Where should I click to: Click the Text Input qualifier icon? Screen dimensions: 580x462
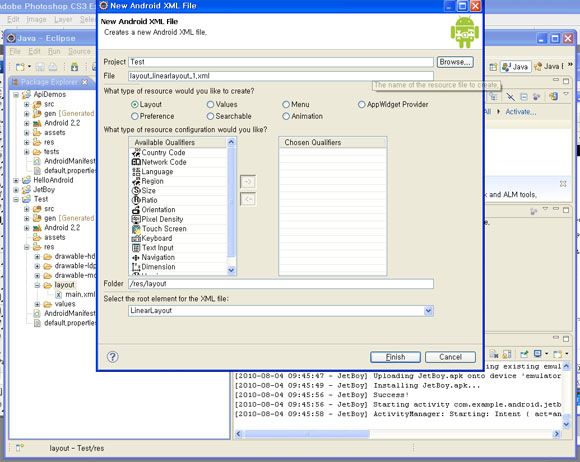point(136,248)
